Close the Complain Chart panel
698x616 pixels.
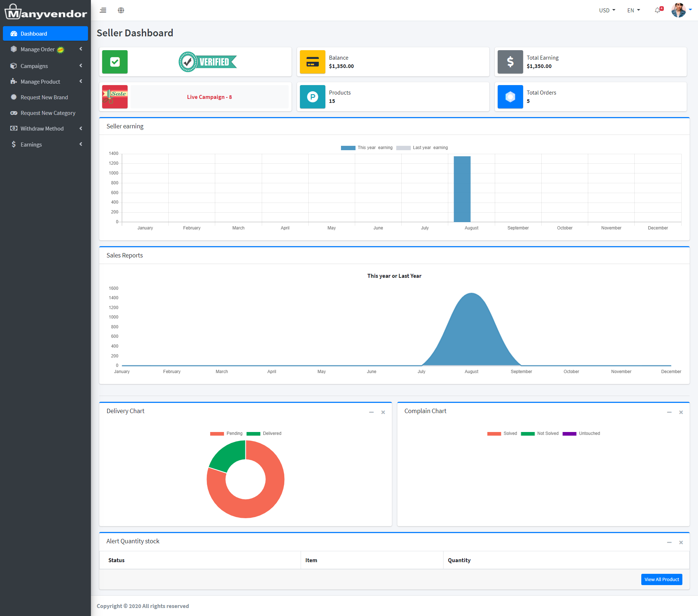pos(681,412)
